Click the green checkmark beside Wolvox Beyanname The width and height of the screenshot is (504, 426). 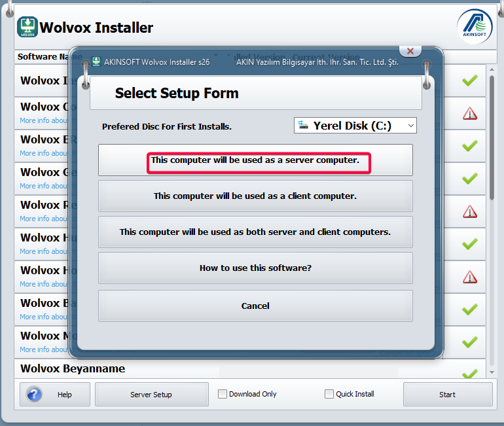coord(469,374)
